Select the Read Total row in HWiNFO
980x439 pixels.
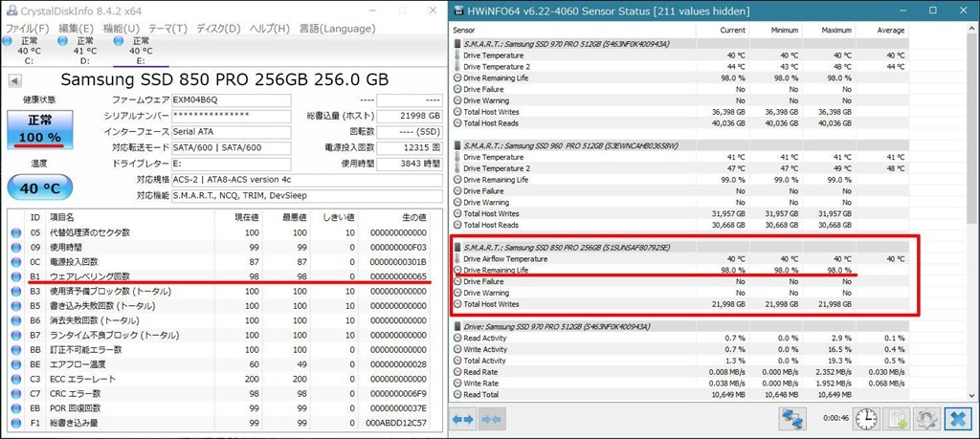click(x=680, y=395)
